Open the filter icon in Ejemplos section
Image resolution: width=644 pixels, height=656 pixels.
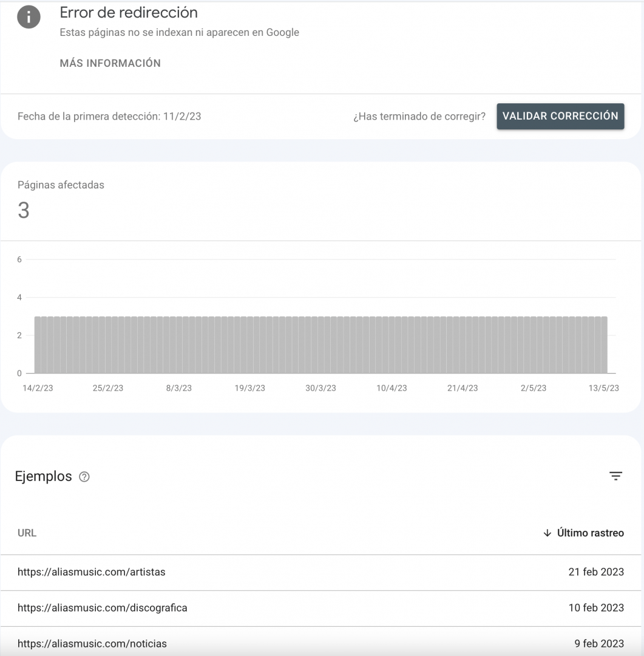click(615, 476)
